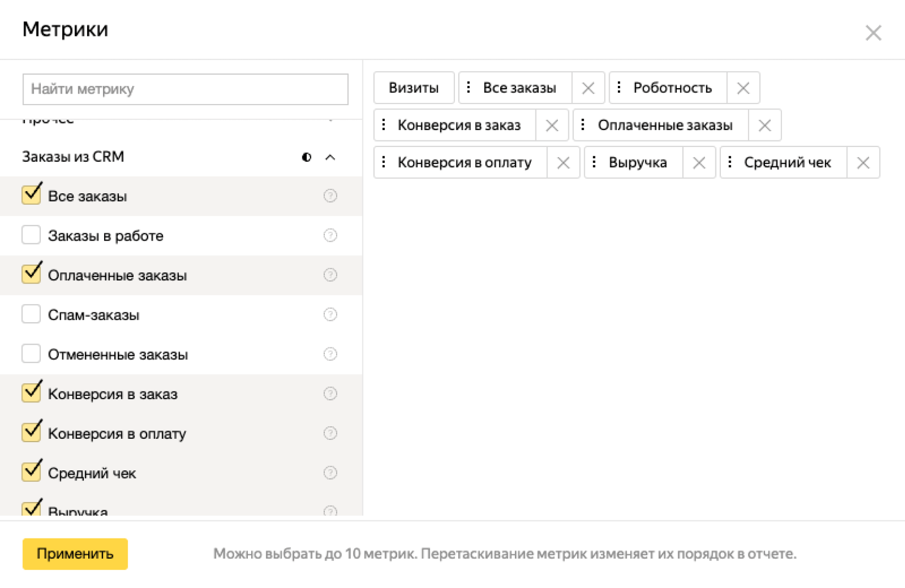Remove the Оплаченные заказы chip
Viewport: 905px width, 588px height.
pyautogui.click(x=764, y=126)
